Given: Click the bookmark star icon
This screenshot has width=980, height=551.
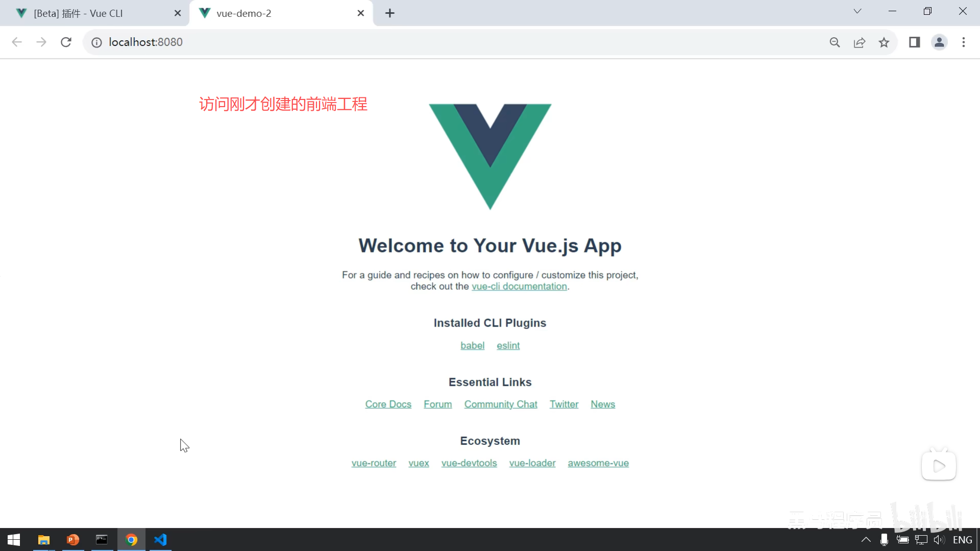Looking at the screenshot, I should [884, 42].
